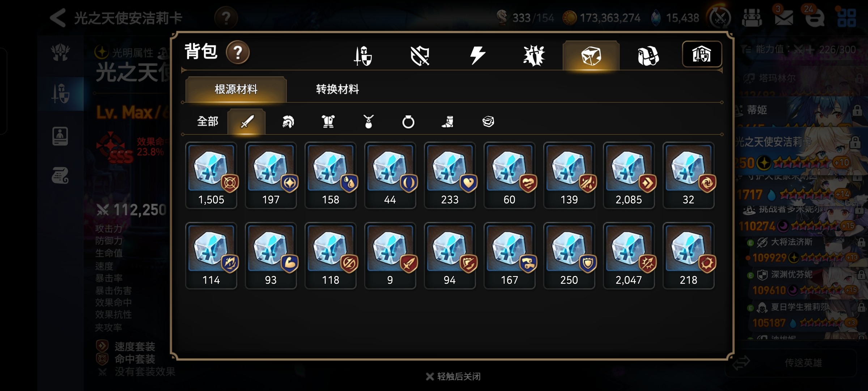Switch to the 转换材料 tab
This screenshot has height=391, width=868.
pyautogui.click(x=337, y=89)
